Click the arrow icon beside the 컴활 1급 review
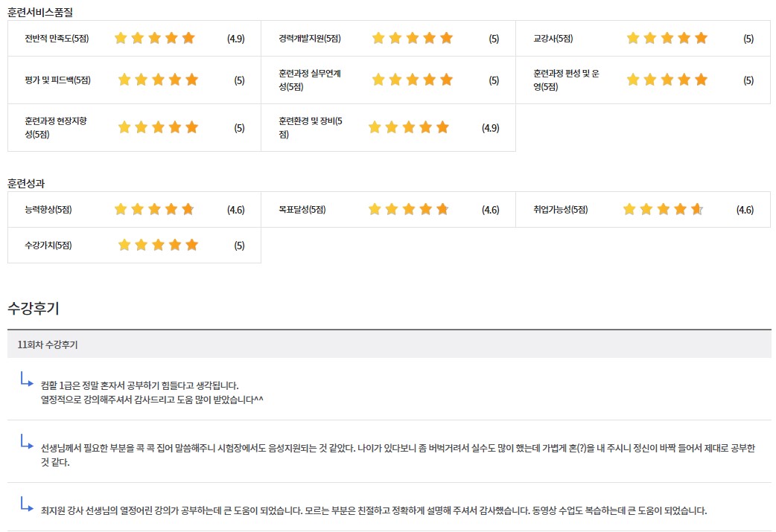 (27, 379)
